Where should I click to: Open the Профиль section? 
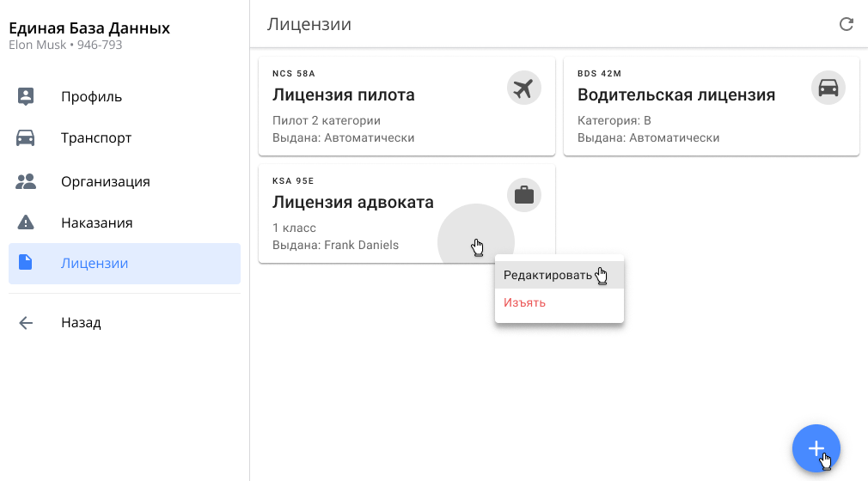tap(91, 96)
